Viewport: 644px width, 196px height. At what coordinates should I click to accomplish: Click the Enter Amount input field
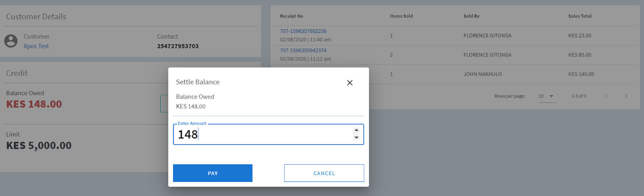262,134
